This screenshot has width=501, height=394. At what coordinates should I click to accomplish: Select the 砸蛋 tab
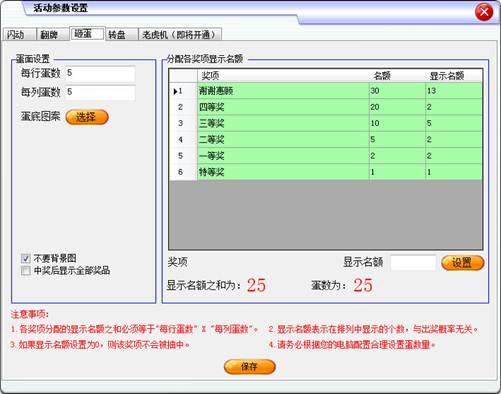(x=87, y=33)
